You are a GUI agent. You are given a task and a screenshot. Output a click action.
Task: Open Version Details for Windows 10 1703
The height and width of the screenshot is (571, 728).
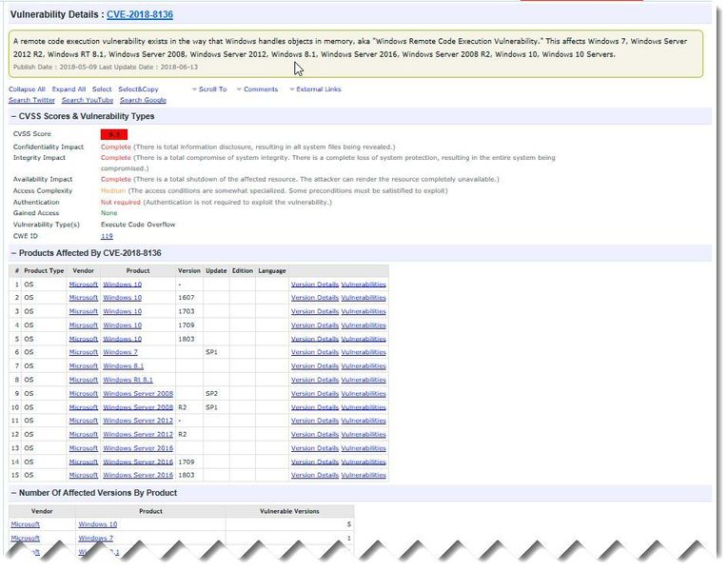(x=315, y=311)
